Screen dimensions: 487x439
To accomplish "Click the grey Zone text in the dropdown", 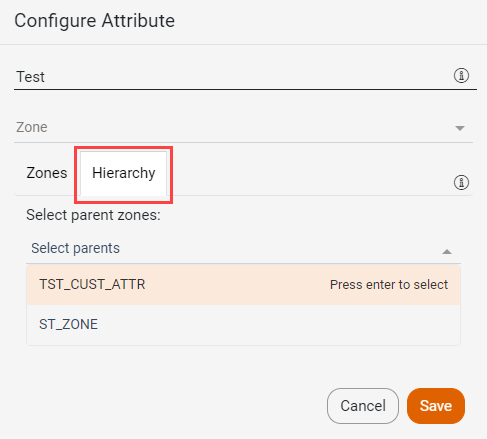I will click(x=32, y=127).
